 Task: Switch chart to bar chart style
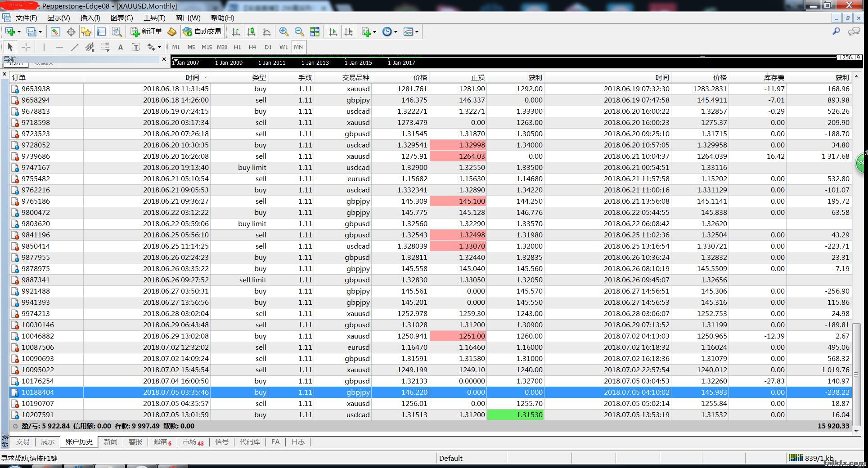[x=236, y=31]
